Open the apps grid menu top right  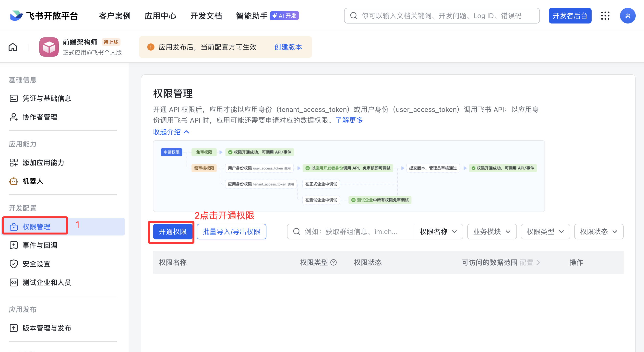coord(605,15)
